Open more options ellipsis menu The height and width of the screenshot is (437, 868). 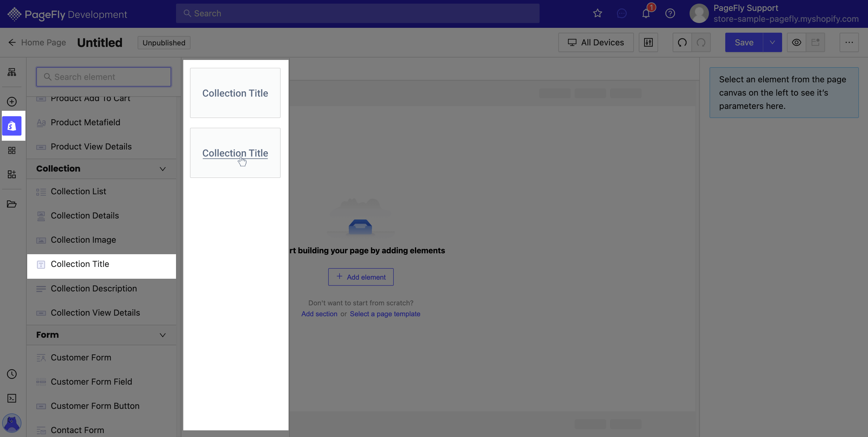coord(849,42)
